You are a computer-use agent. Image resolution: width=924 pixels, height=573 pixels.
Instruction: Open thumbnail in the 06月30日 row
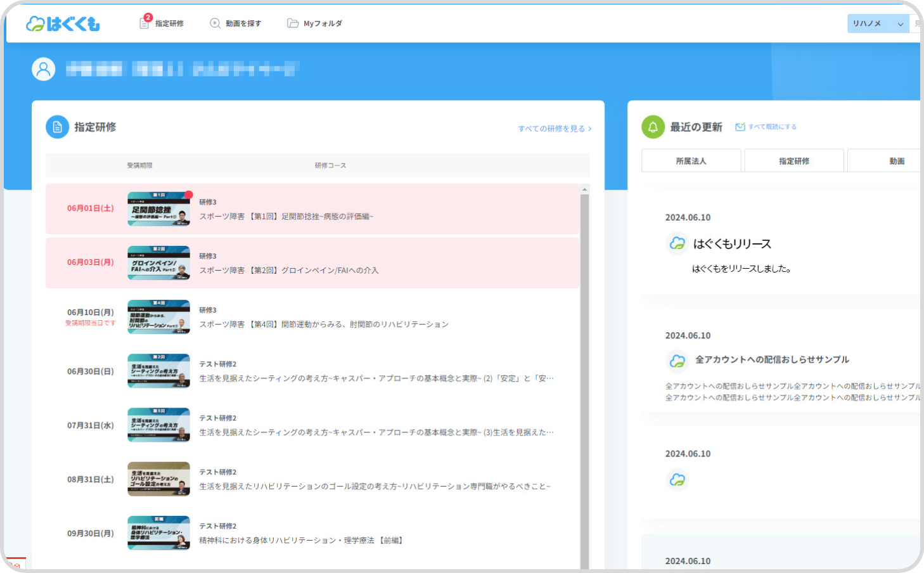click(x=158, y=371)
